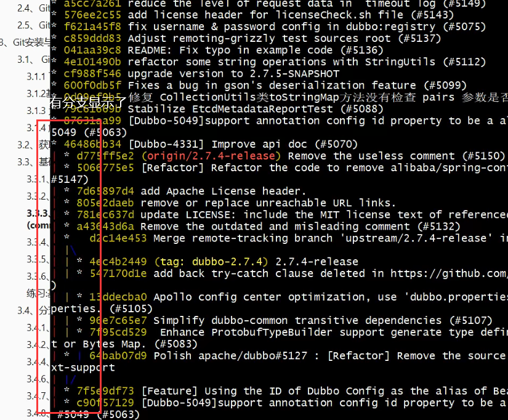Viewport: 508px width, 420px height.
Task: Click commit hash c859ddd83
Action: click(x=92, y=39)
